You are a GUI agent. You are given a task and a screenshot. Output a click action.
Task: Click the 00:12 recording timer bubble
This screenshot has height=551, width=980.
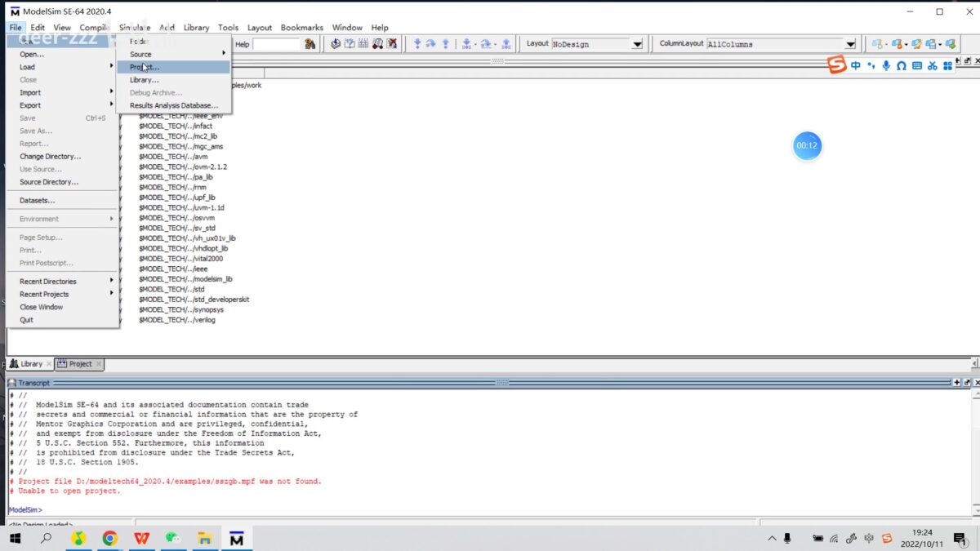(x=807, y=145)
